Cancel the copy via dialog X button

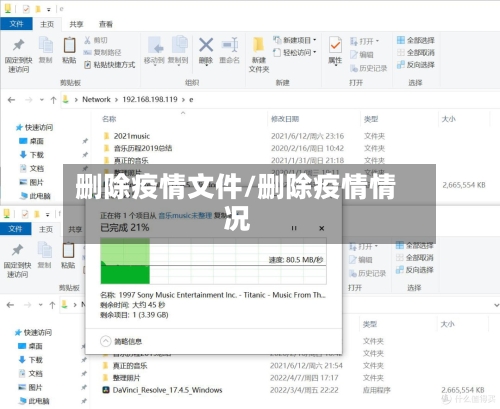322,228
